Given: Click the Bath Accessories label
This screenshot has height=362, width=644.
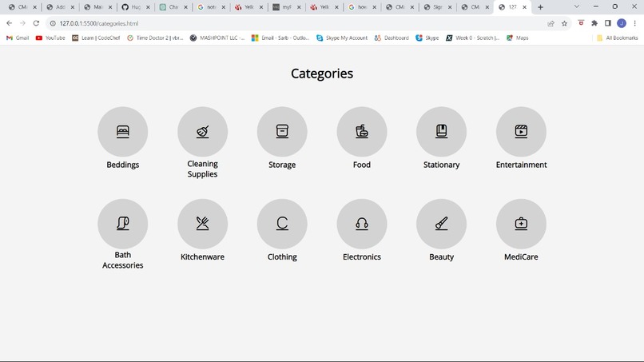Looking at the screenshot, I should tap(123, 260).
